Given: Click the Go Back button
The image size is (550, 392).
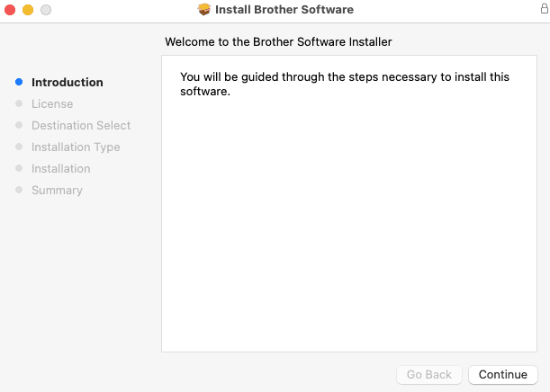Looking at the screenshot, I should [429, 375].
